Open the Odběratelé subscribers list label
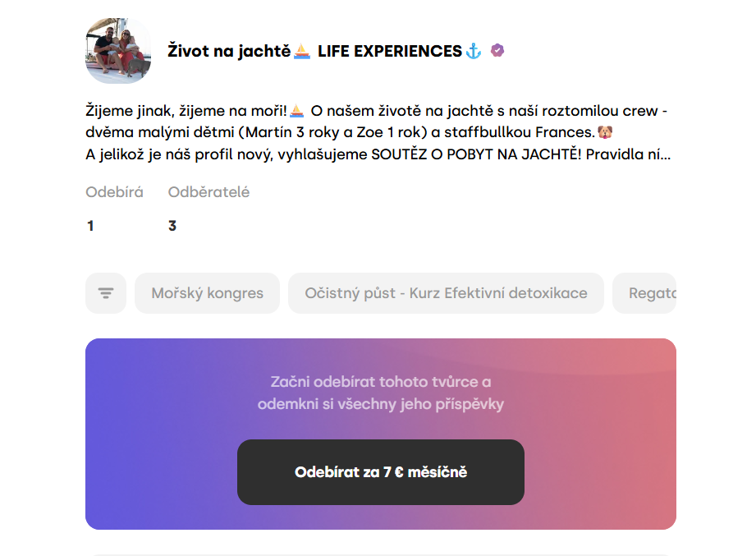 (x=208, y=192)
